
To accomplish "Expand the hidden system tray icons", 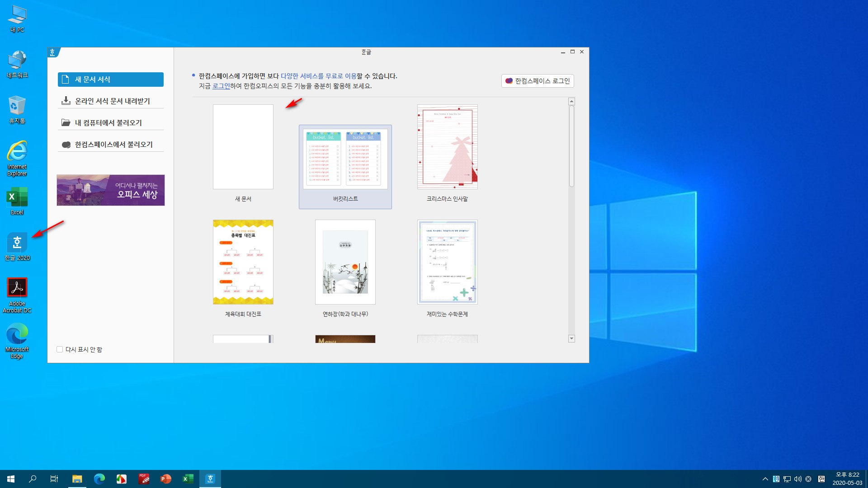I will 765,479.
